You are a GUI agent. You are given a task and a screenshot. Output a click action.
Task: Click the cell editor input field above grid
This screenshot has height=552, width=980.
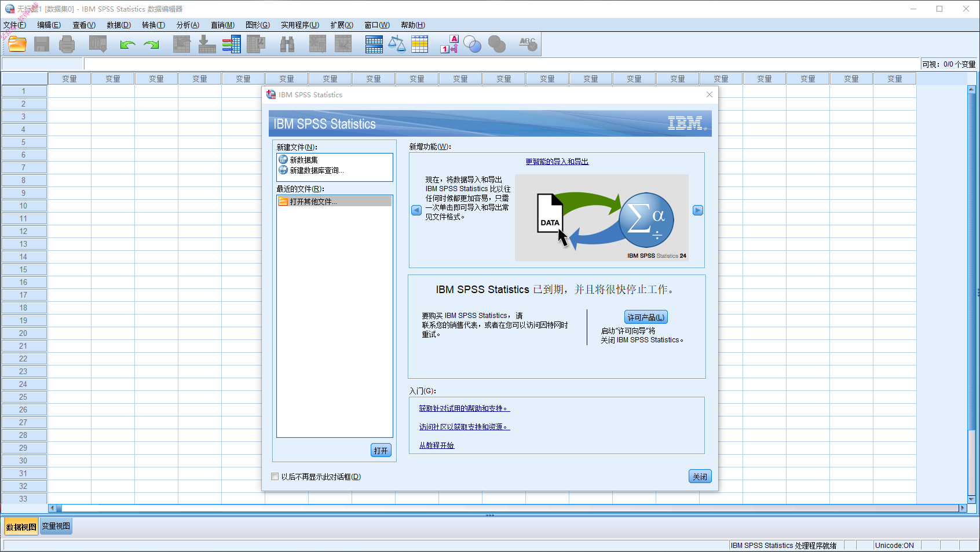pos(502,64)
